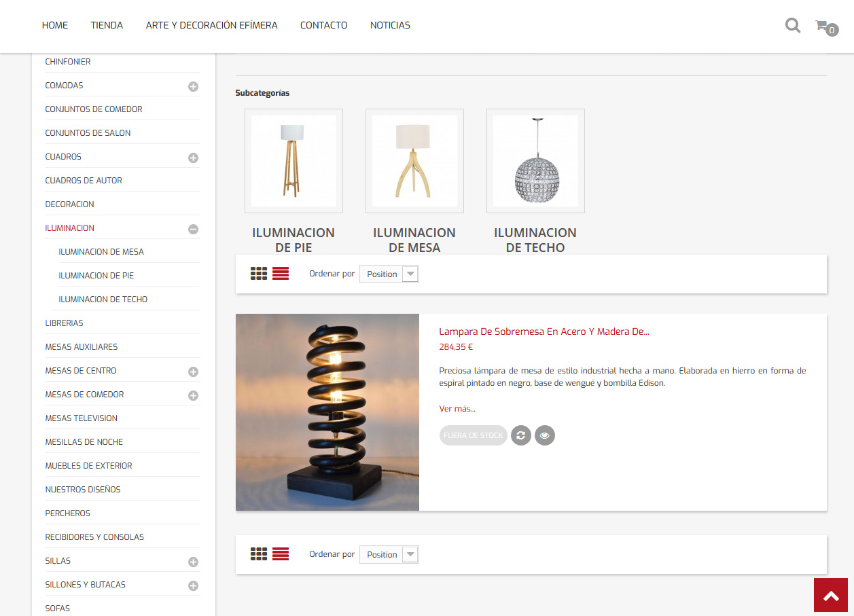Click the compare refresh icon for the lamp
This screenshot has width=854, height=616.
point(521,435)
